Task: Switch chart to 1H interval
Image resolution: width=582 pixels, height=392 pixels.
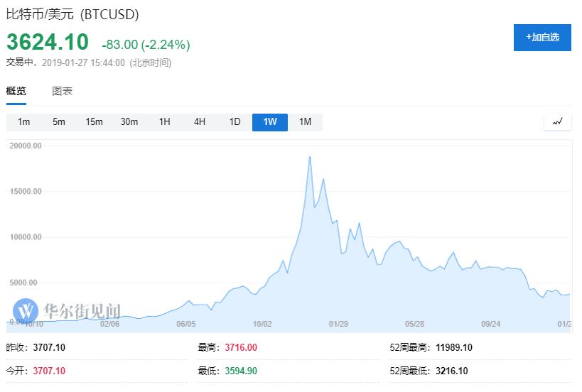Action: click(x=164, y=121)
